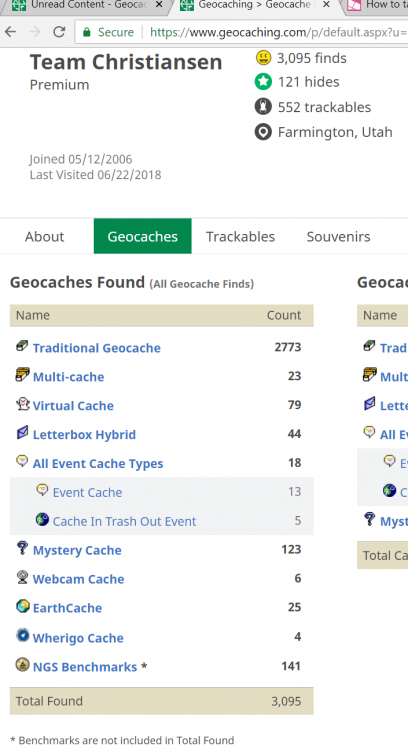Click Mystery Cache question mark icon, Found table
Image resolution: width=408 pixels, height=750 pixels.
22,548
